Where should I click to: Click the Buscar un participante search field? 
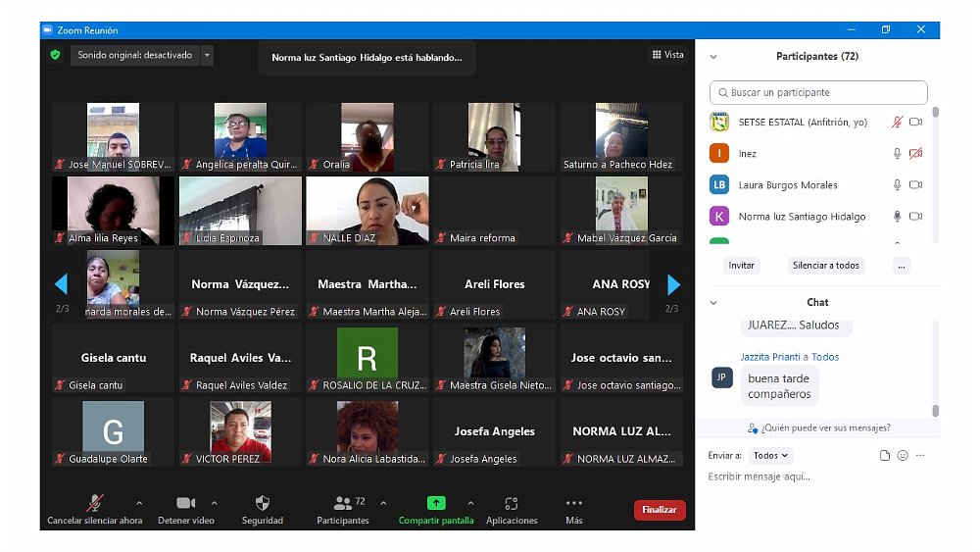pyautogui.click(x=818, y=93)
